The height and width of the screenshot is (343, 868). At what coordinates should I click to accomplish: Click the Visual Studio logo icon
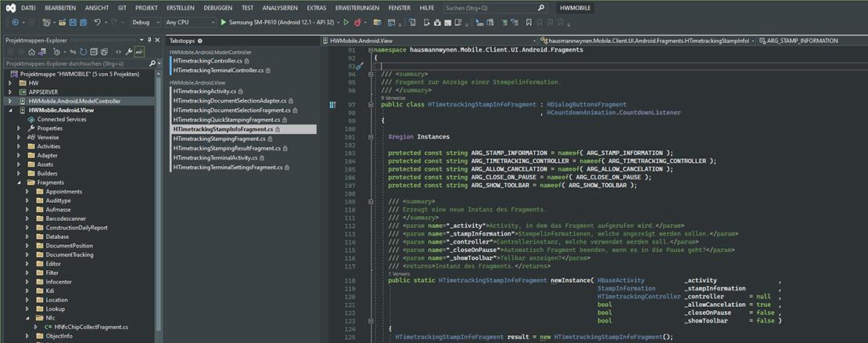9,9
